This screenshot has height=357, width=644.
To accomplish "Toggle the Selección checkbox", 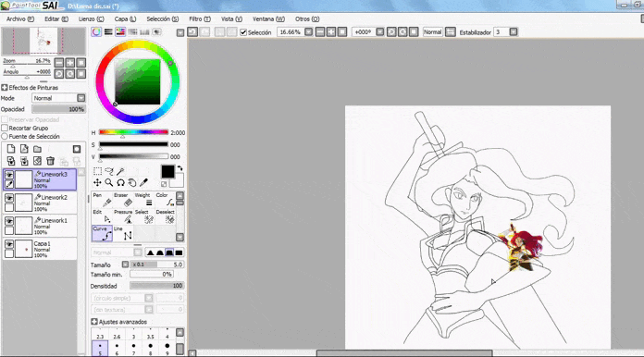I will (x=243, y=32).
